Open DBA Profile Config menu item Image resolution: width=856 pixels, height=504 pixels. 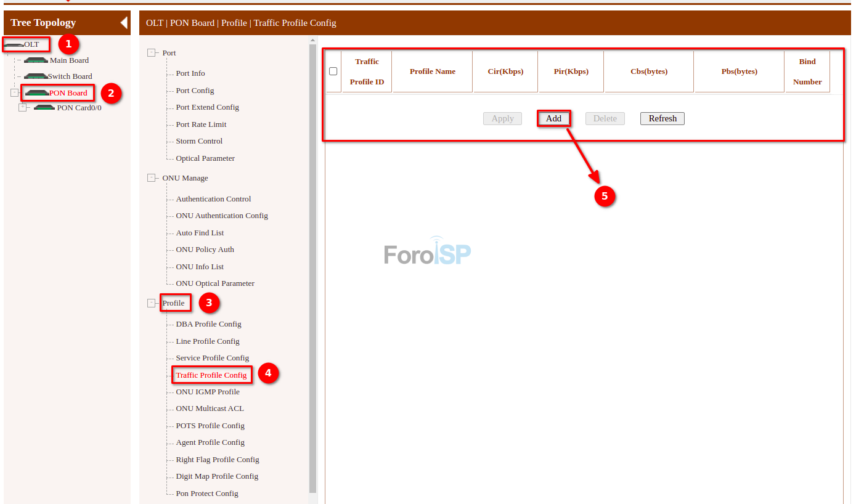tap(208, 324)
